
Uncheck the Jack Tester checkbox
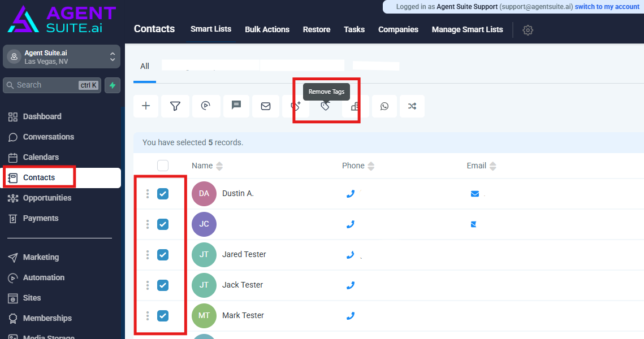[x=163, y=285]
